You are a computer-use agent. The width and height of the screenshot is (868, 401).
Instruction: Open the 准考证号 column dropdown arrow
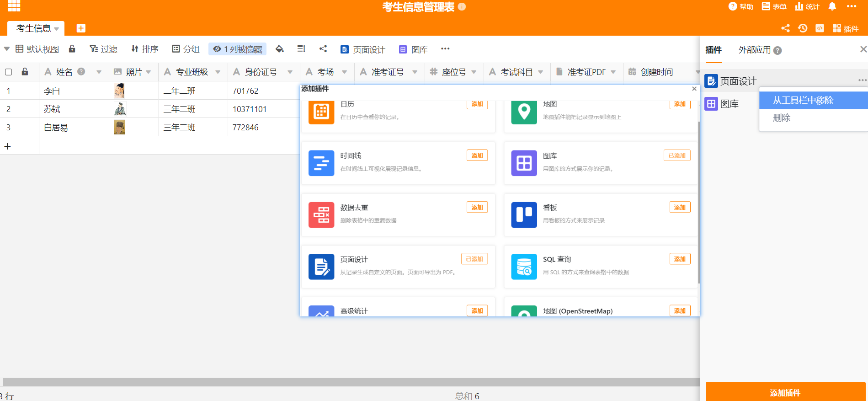[x=415, y=72]
